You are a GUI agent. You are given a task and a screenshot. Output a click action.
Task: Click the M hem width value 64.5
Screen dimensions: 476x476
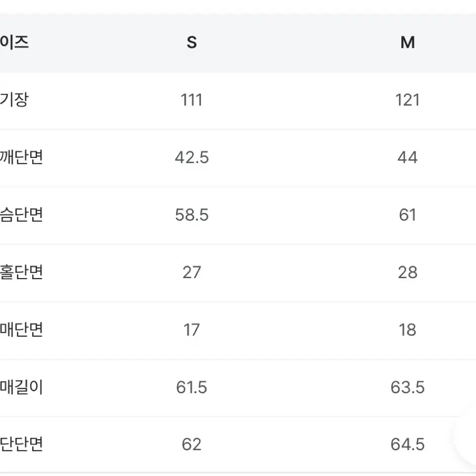point(407,444)
